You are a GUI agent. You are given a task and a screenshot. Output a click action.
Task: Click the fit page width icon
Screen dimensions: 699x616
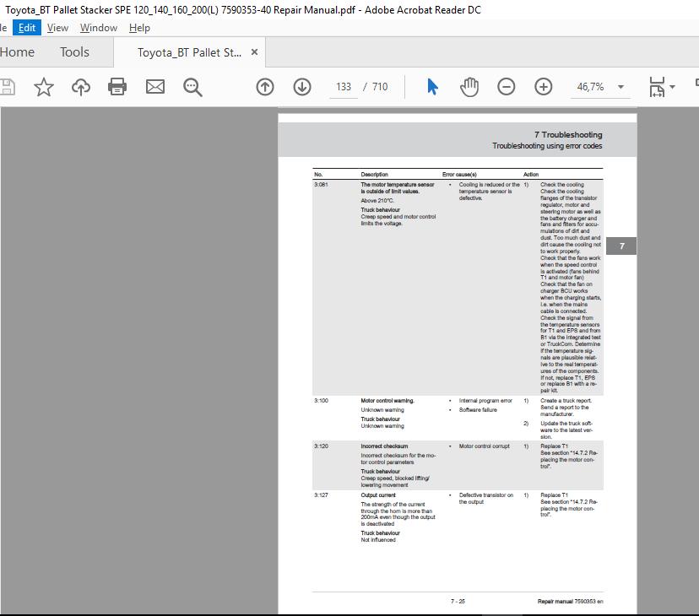point(657,87)
